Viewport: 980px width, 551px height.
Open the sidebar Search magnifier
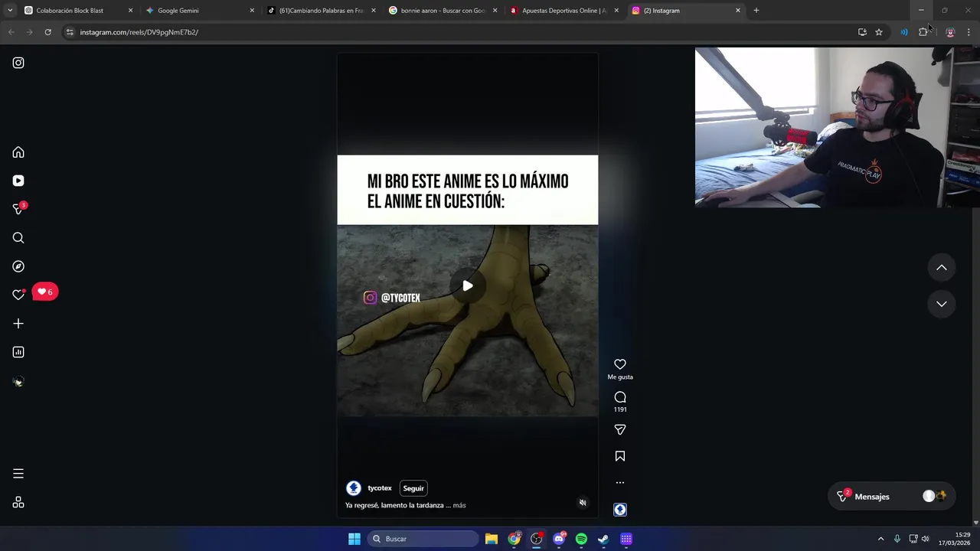click(18, 238)
